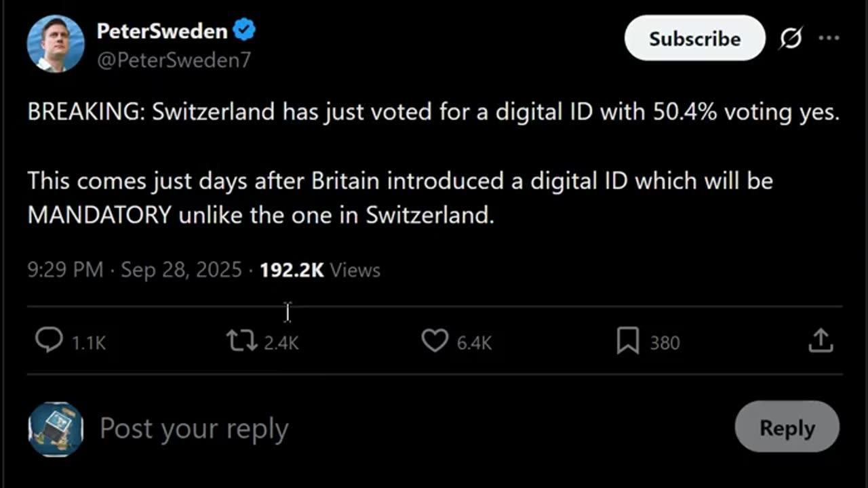Viewport: 868px width, 488px height.
Task: Repost this tweet via retweet icon
Action: 241,341
